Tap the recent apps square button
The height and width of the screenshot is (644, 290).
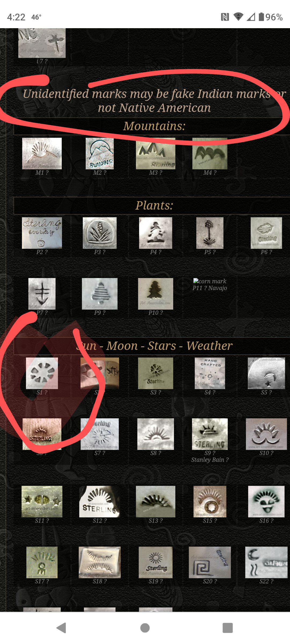point(228,628)
